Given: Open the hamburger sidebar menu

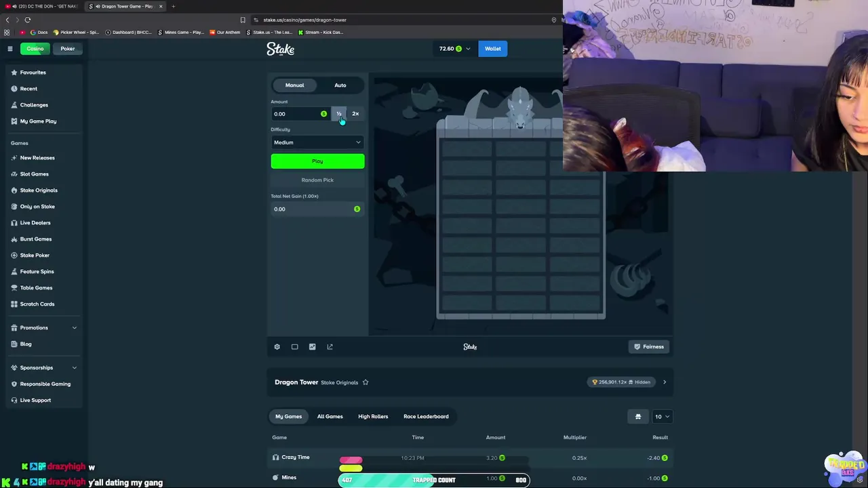Looking at the screenshot, I should (x=10, y=49).
